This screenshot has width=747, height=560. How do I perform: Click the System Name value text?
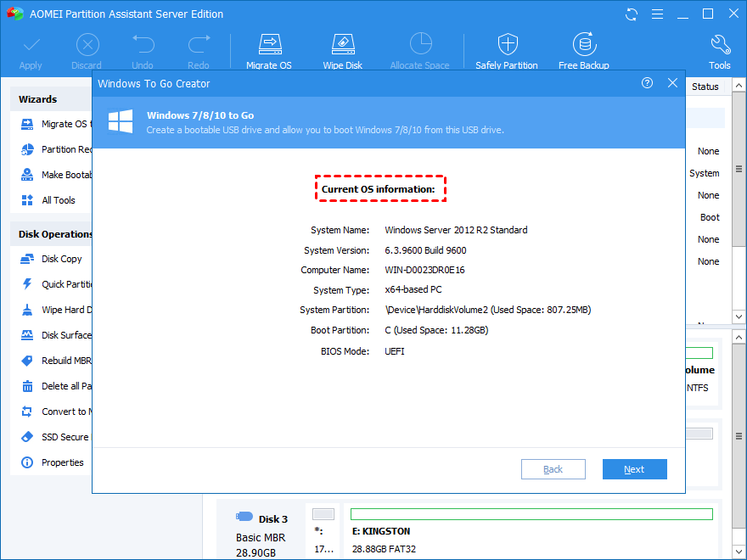point(456,230)
